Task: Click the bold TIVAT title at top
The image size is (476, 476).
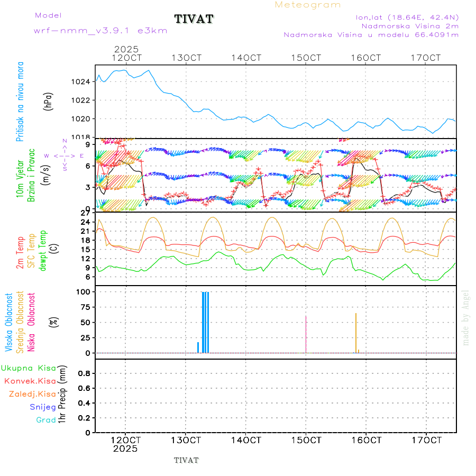Action: point(194,19)
